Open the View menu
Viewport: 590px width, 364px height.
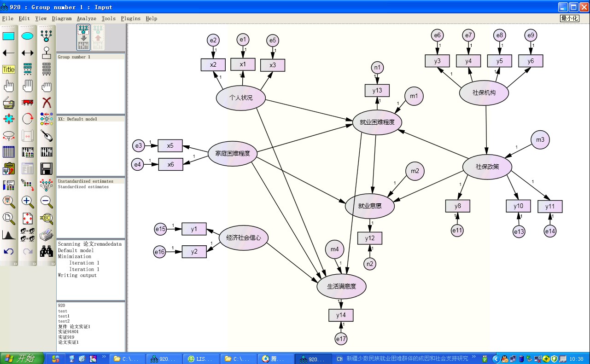41,18
